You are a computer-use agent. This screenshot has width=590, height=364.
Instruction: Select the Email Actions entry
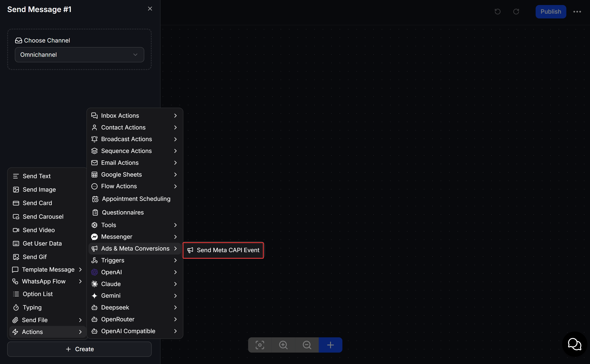pos(135,163)
